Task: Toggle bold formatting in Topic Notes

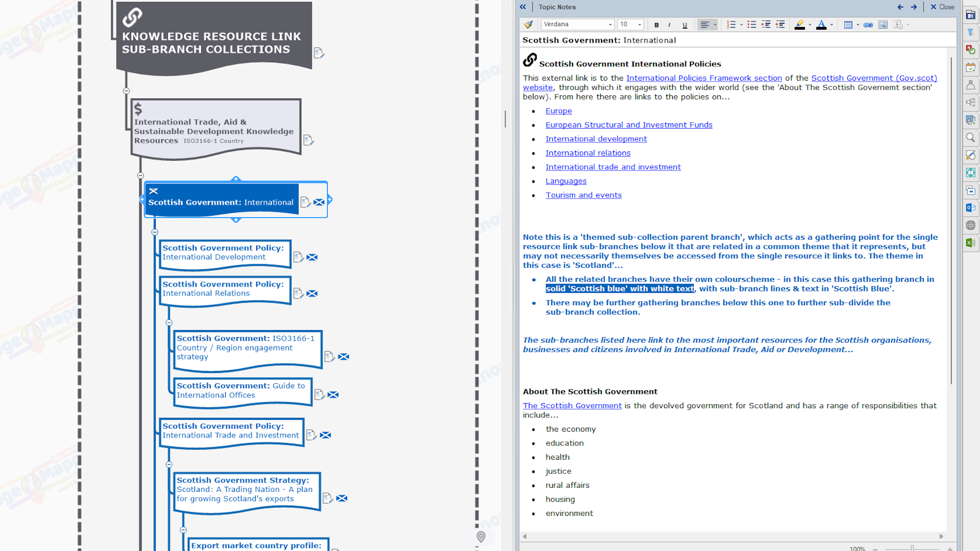Action: (x=656, y=24)
